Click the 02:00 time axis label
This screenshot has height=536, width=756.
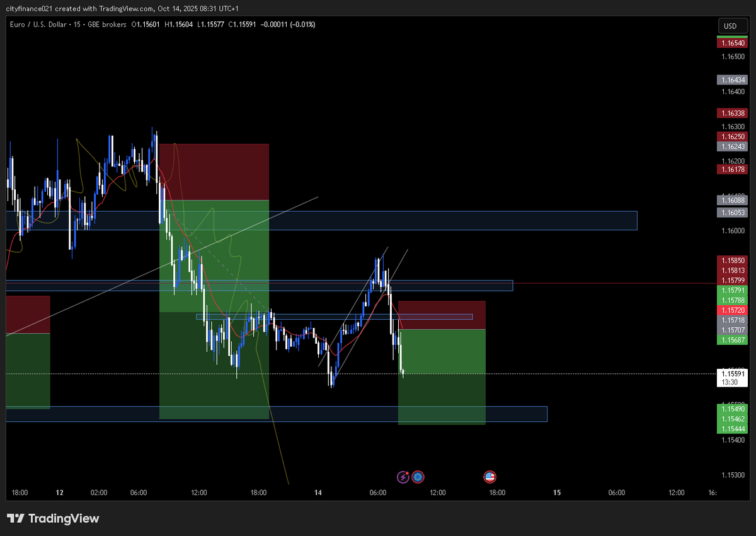point(99,492)
